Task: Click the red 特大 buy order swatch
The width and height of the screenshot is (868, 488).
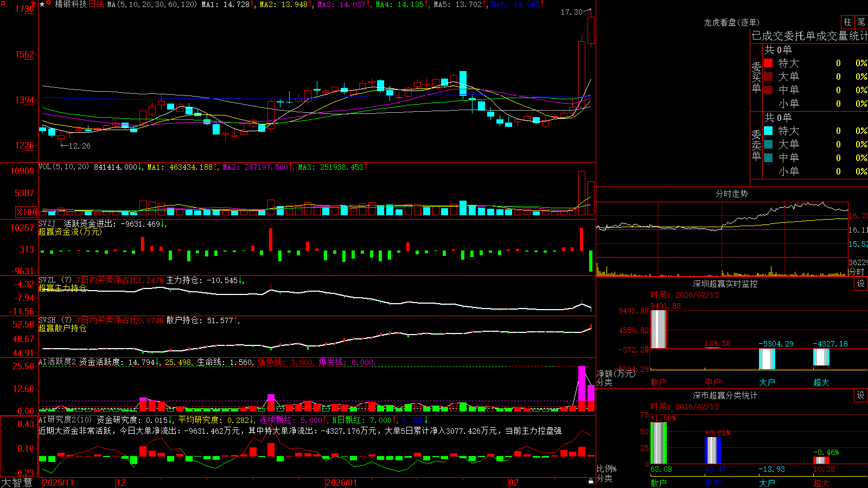Action: [768, 63]
